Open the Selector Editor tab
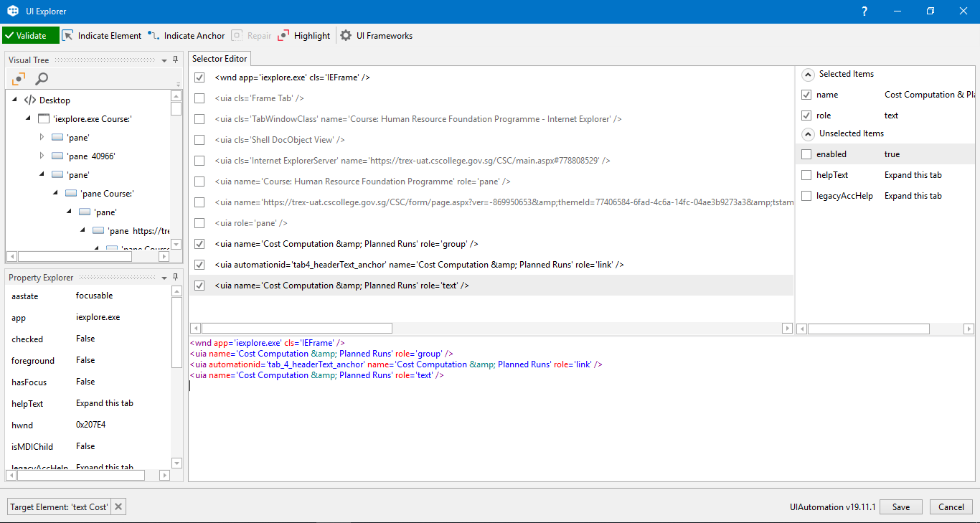This screenshot has width=980, height=523. (x=220, y=59)
